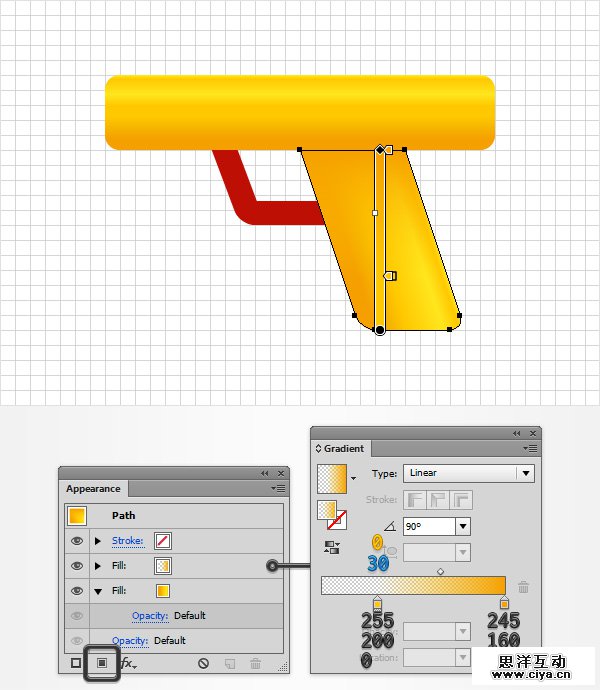Click the gradient bar to add a stop

pyautogui.click(x=413, y=586)
